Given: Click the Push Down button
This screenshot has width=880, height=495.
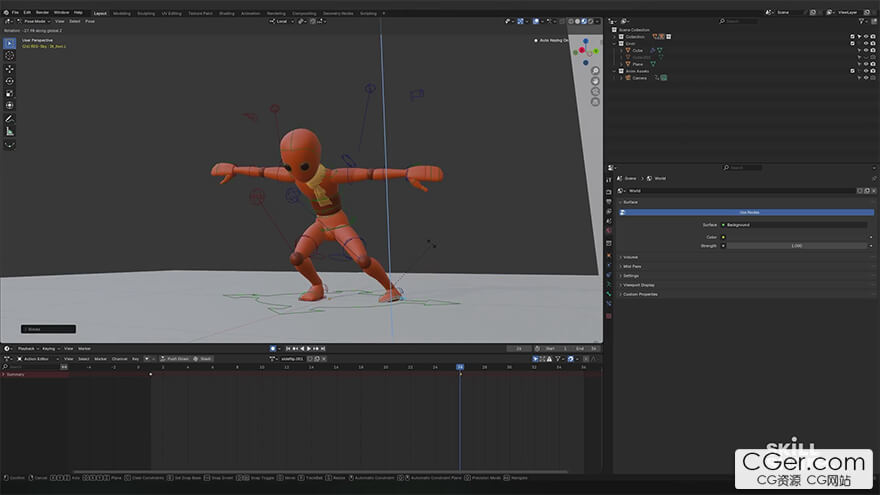Looking at the screenshot, I should pos(175,359).
